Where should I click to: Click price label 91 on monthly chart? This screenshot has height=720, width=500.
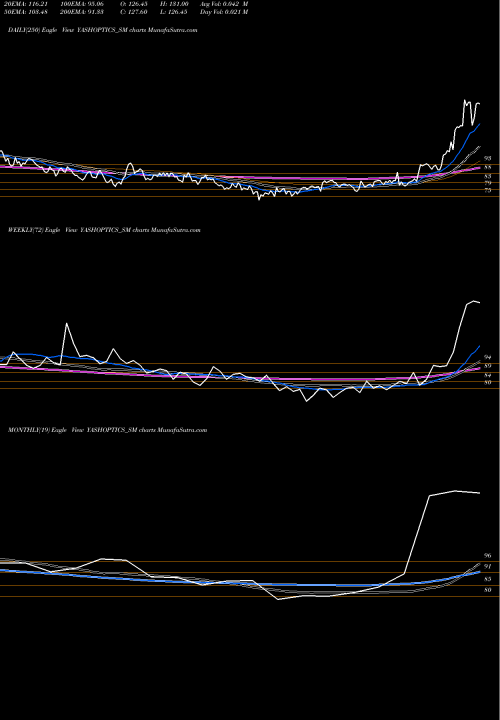pos(488,566)
